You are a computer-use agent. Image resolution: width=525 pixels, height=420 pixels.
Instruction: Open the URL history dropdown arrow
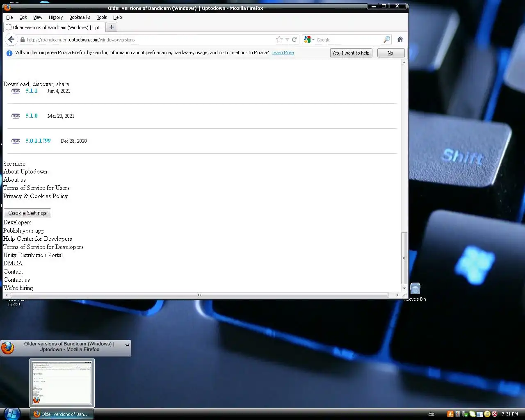tap(287, 40)
